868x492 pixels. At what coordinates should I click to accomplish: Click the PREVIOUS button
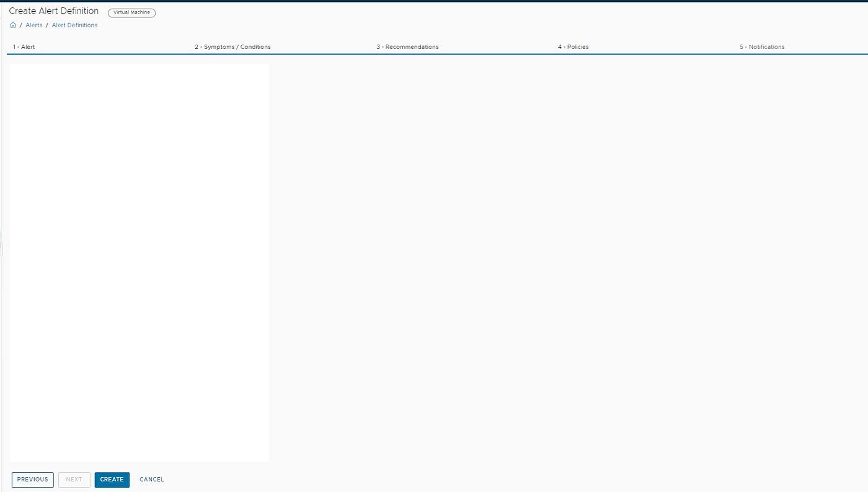[x=33, y=480]
